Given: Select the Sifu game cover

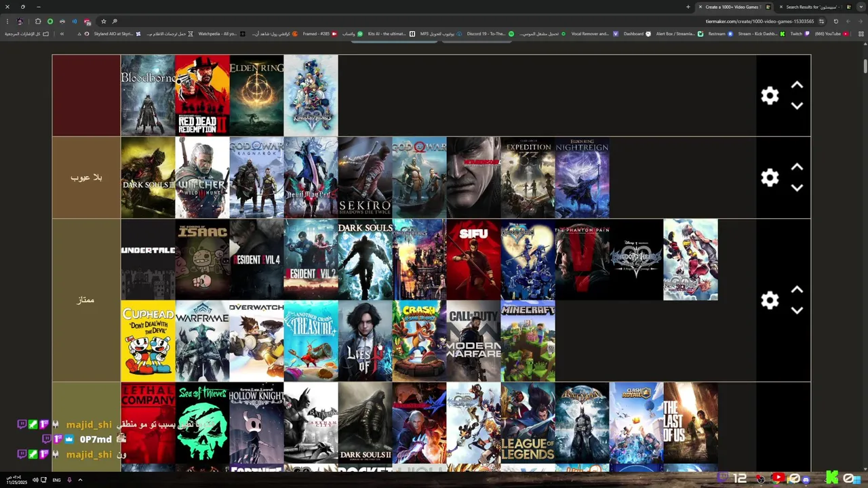Looking at the screenshot, I should (x=473, y=260).
